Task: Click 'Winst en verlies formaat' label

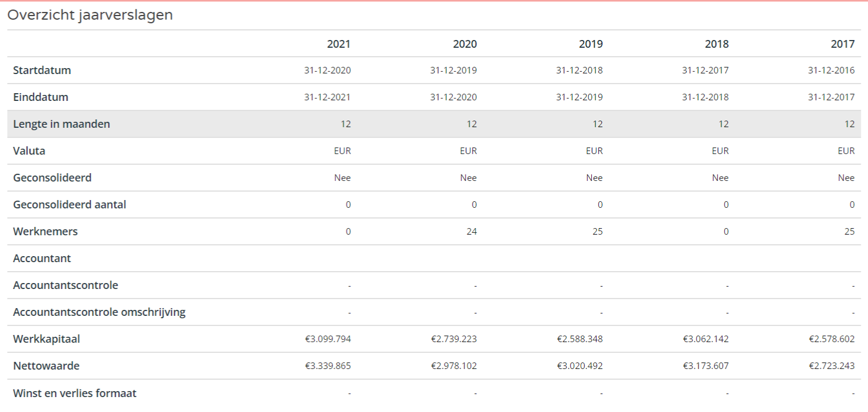Action: click(x=75, y=393)
